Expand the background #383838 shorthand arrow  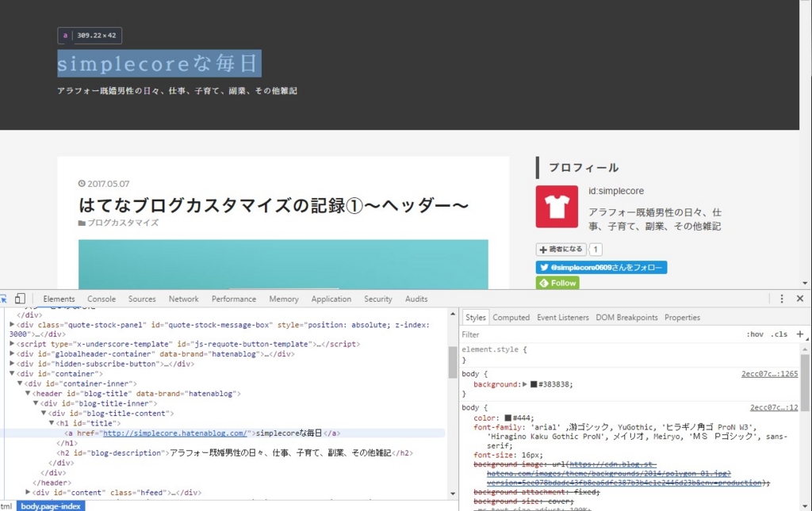coord(525,383)
